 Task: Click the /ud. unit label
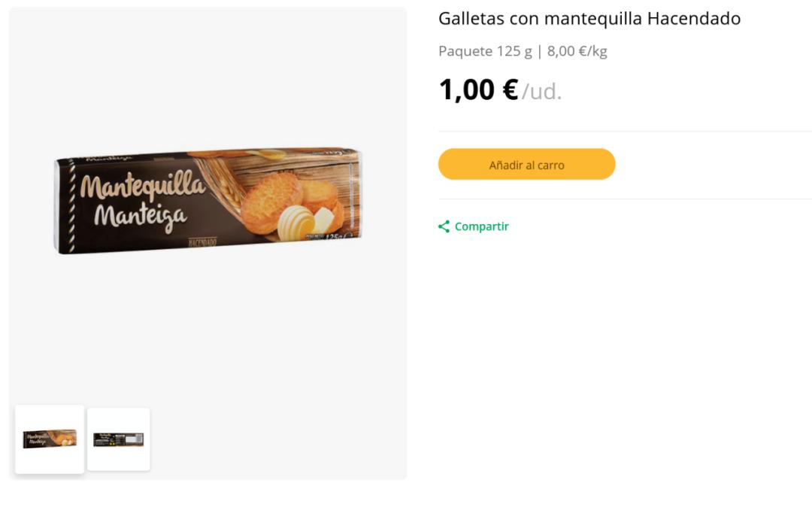(x=542, y=92)
